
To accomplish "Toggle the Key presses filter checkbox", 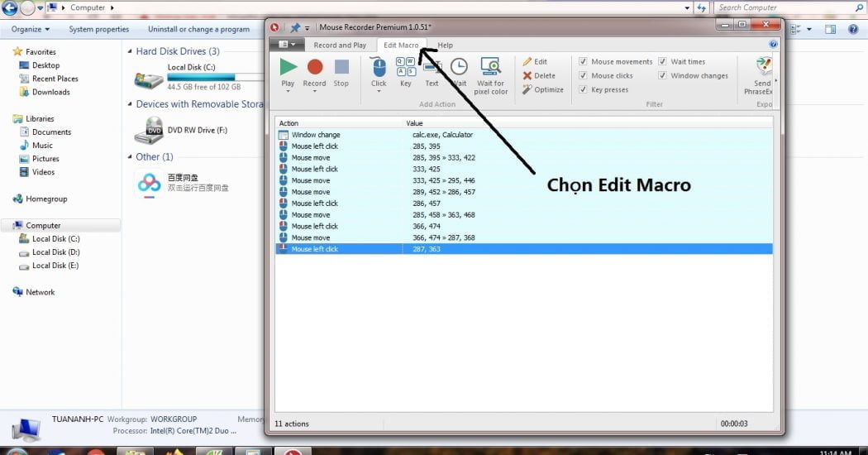I will pyautogui.click(x=583, y=89).
